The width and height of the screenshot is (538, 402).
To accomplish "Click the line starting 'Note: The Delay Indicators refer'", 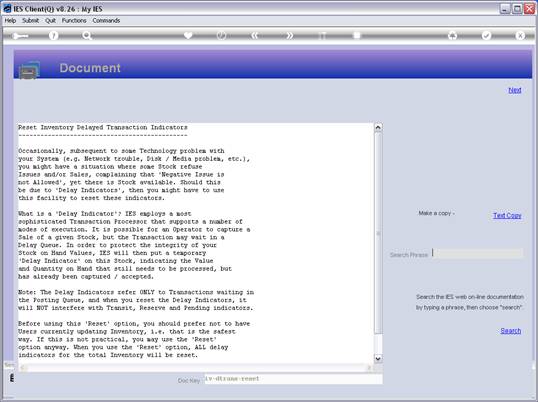I will pyautogui.click(x=136, y=292).
